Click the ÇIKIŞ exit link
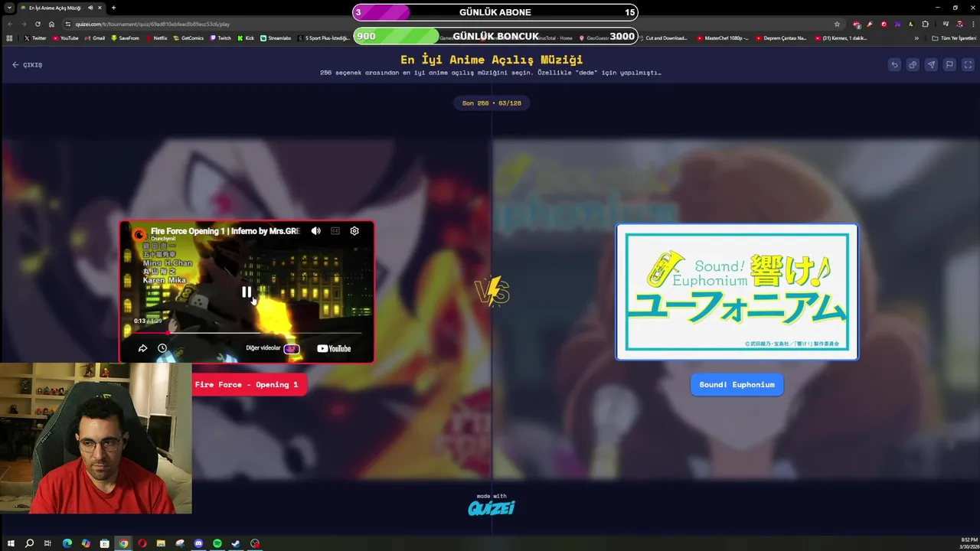This screenshot has height=551, width=980. pos(27,65)
